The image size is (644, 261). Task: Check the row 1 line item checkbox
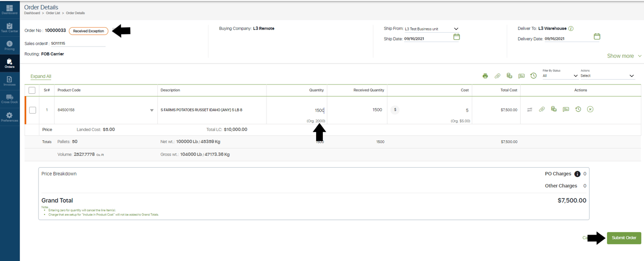(x=33, y=110)
